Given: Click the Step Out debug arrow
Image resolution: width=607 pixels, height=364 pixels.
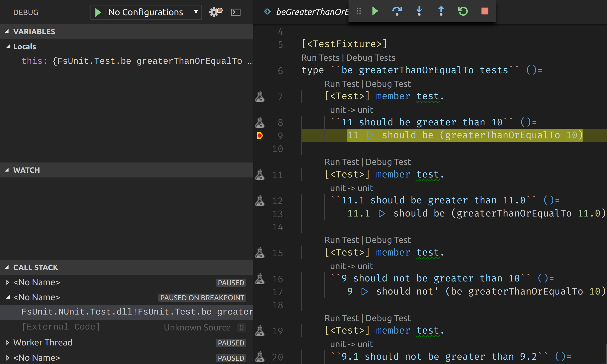Looking at the screenshot, I should (x=441, y=11).
